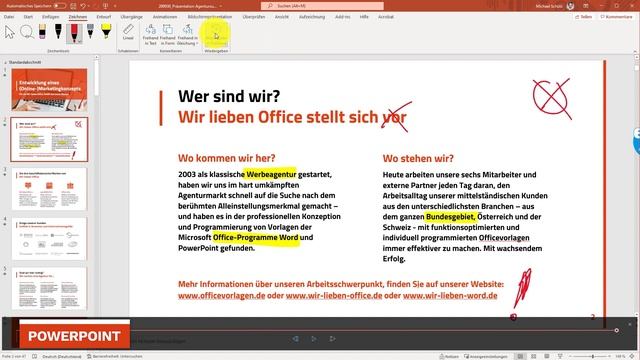The height and width of the screenshot is (360, 640).
Task: Start presentation from quick access toolbar icon
Action: coord(106,6)
